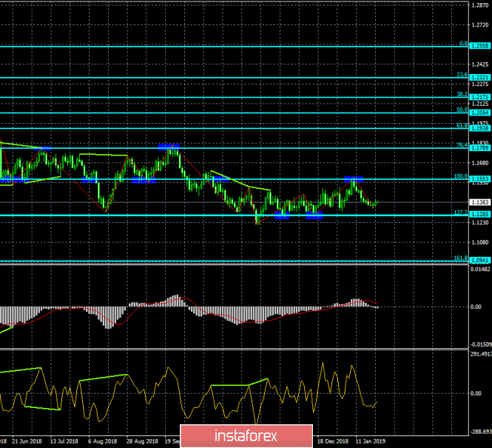This screenshot has height=448, width=492.
Task: Select the 1.1553 price level tag
Action: tap(479, 179)
